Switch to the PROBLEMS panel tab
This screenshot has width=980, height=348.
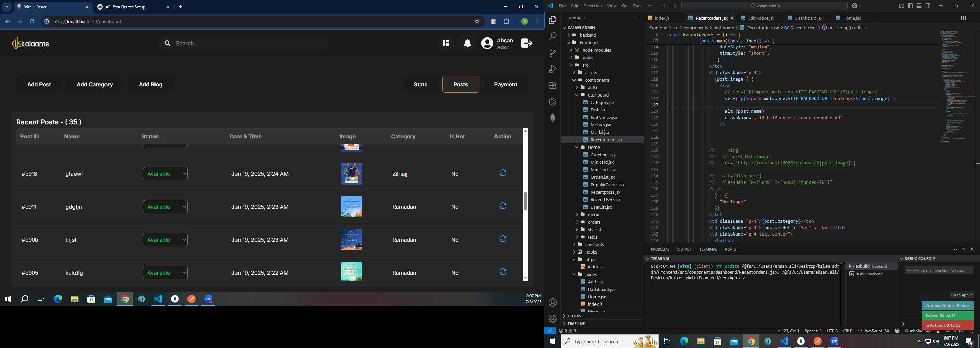coord(660,249)
